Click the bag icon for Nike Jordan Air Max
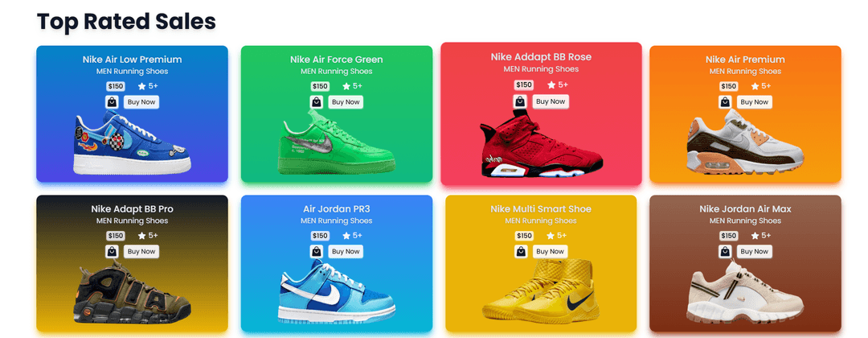Viewport: 868px width, 338px height. (725, 252)
